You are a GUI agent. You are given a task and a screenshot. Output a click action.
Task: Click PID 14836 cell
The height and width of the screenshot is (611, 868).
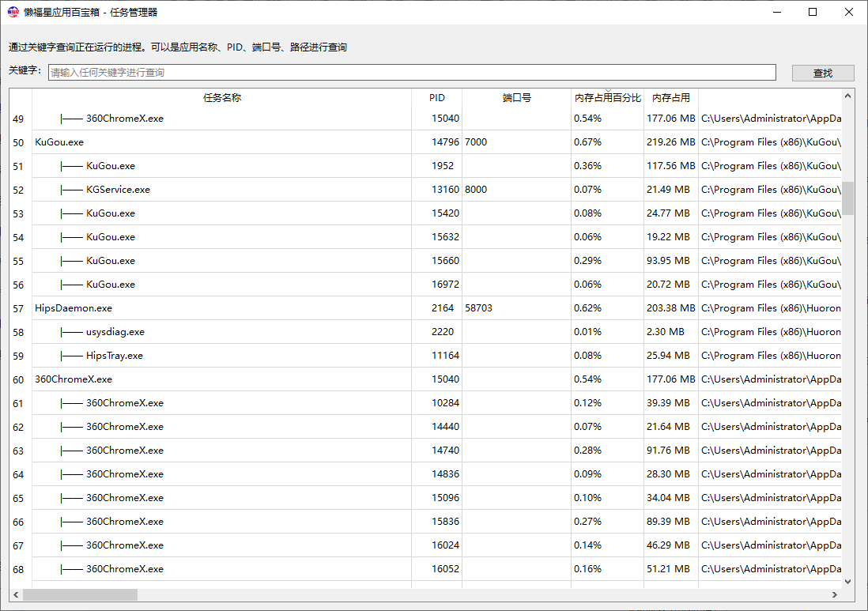(x=445, y=474)
